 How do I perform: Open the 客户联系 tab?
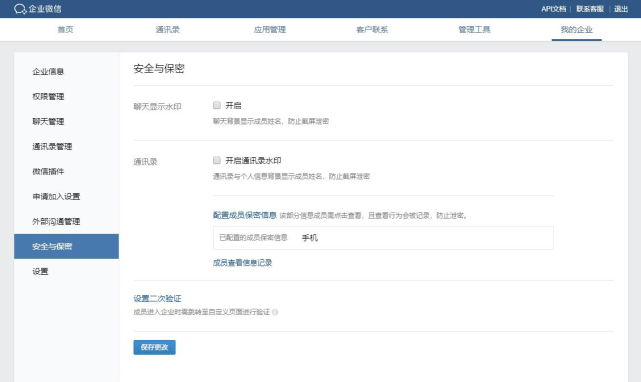[372, 29]
